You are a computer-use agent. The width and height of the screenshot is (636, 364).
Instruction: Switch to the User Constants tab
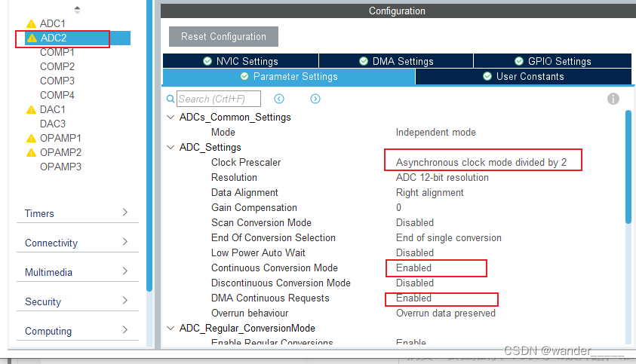click(524, 77)
